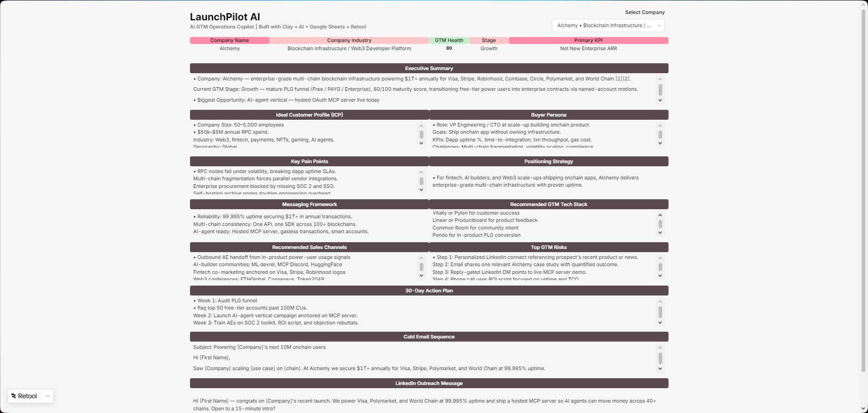Click ICP panel scroll down arrow
The image size is (868, 413).
421,144
